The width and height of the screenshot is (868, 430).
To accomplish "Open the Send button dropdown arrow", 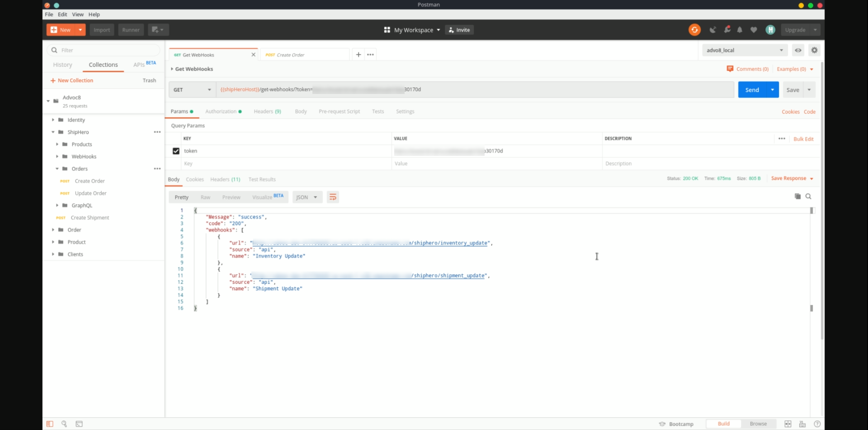I will [x=772, y=89].
